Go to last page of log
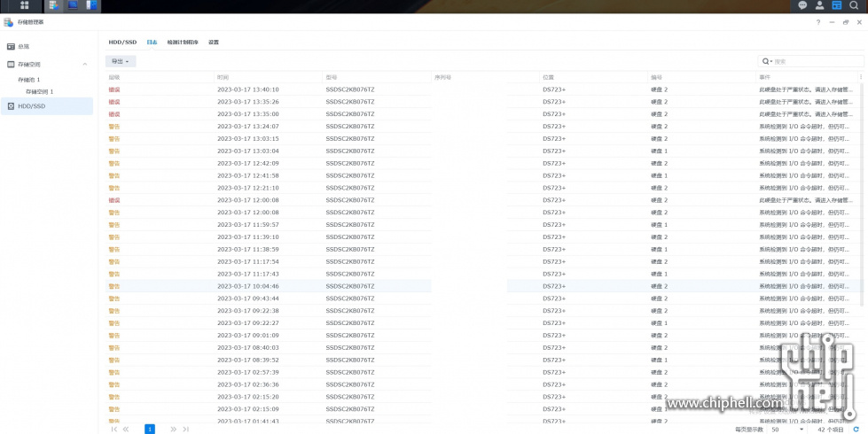This screenshot has height=434, width=868. click(185, 429)
